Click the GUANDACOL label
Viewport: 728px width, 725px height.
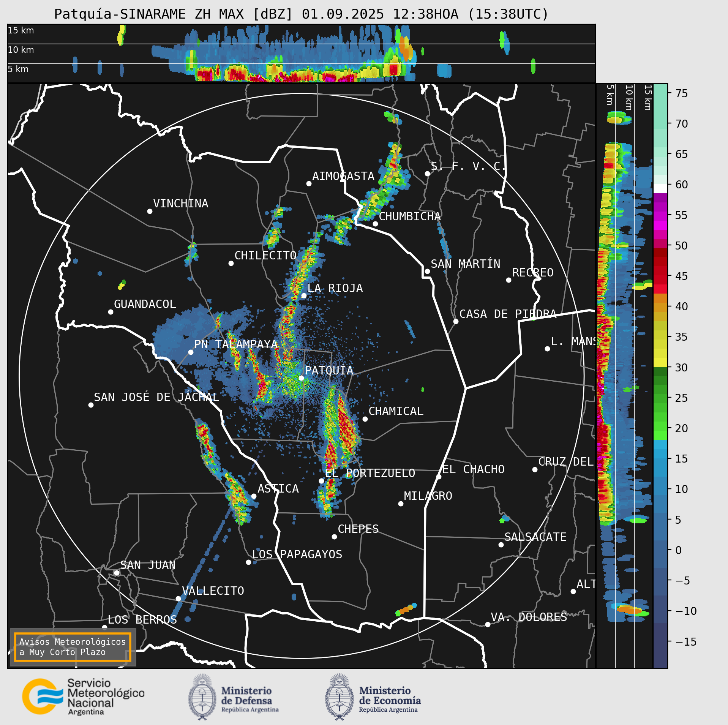click(145, 304)
